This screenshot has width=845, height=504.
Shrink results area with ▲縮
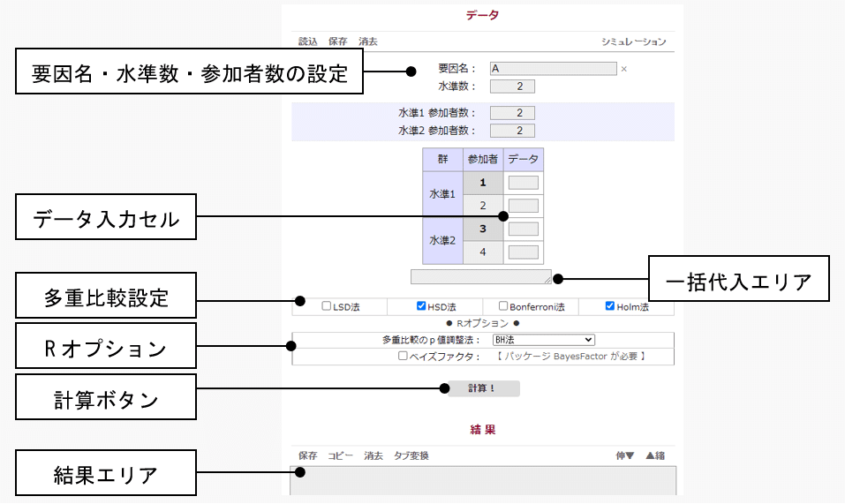pyautogui.click(x=655, y=455)
